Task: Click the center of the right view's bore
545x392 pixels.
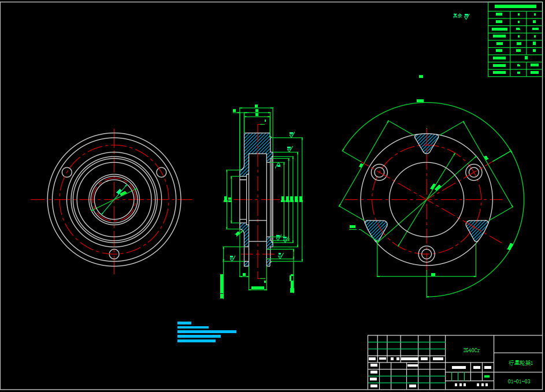Action: coord(427,199)
